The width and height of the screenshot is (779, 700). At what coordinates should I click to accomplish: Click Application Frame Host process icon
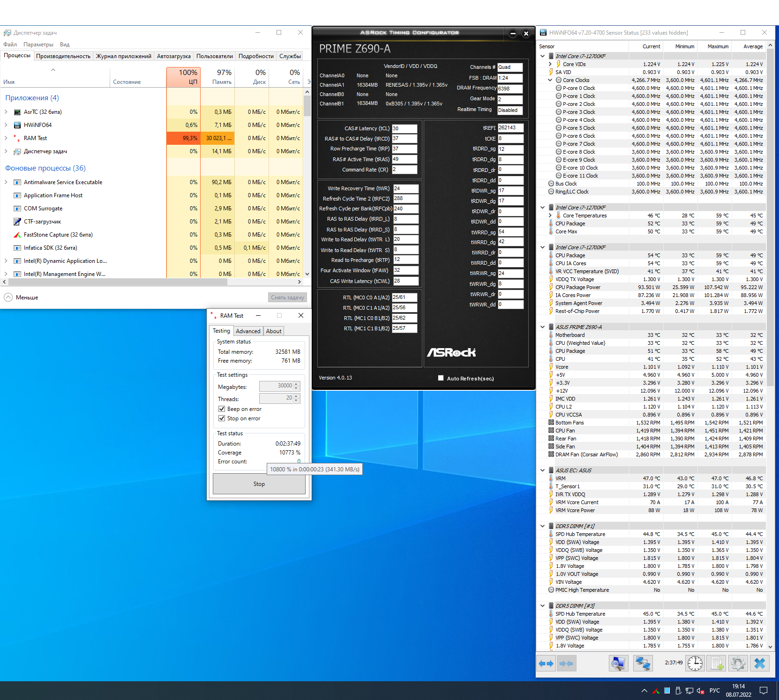[x=17, y=195]
